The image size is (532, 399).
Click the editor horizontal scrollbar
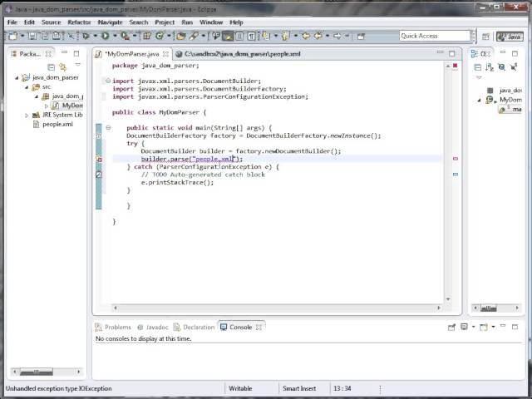coord(277,308)
